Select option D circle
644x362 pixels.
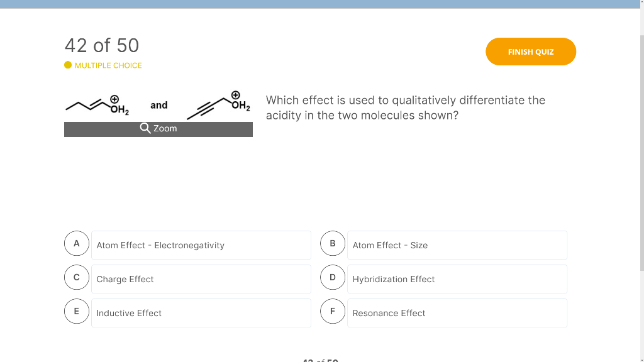point(333,277)
